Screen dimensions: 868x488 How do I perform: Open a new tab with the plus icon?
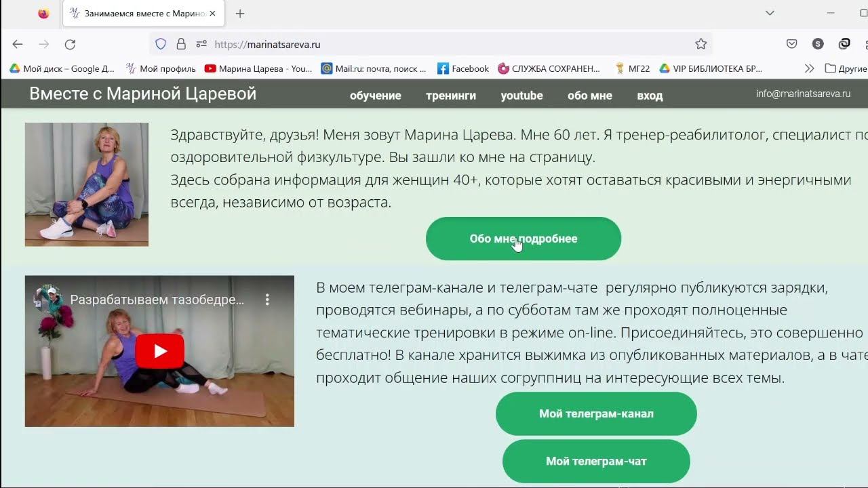click(x=240, y=14)
